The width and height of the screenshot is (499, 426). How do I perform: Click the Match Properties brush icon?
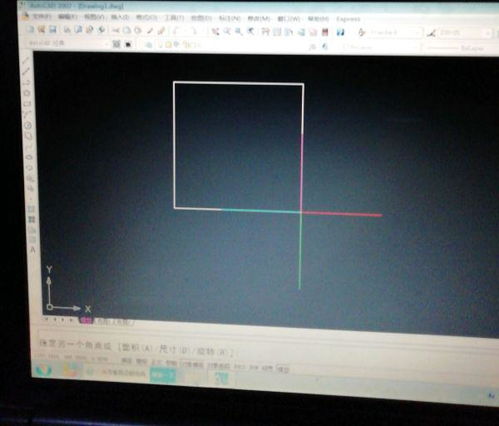[x=161, y=31]
